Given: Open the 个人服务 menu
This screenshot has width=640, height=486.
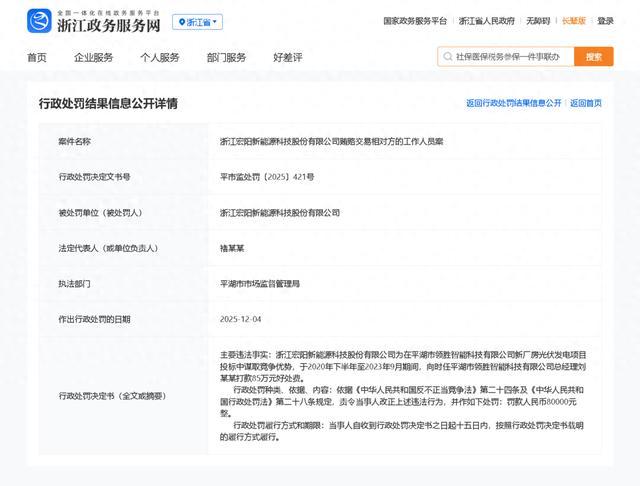Looking at the screenshot, I should tap(160, 58).
